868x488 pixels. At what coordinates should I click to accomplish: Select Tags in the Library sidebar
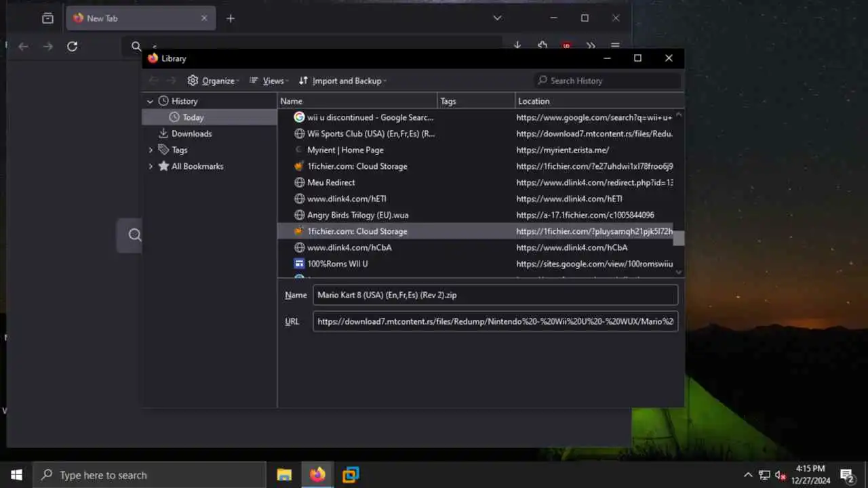point(179,150)
